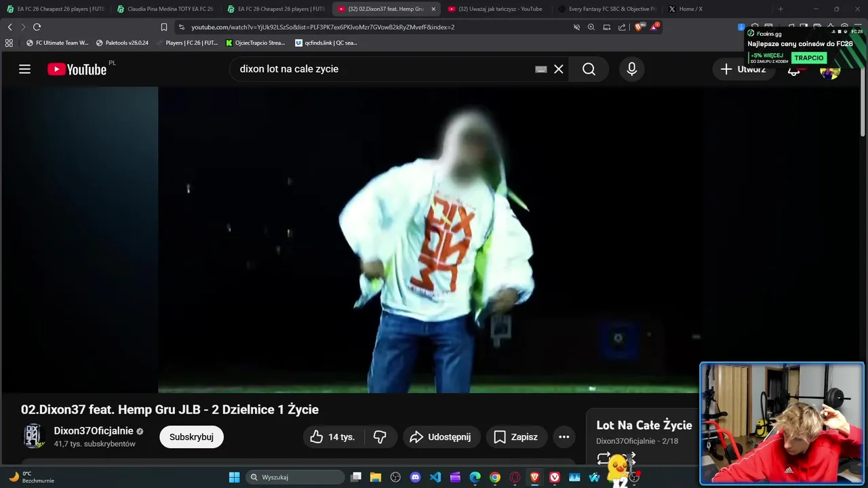Close the 02.Dixon37 feat. Hemp Gru tab

click(433, 9)
